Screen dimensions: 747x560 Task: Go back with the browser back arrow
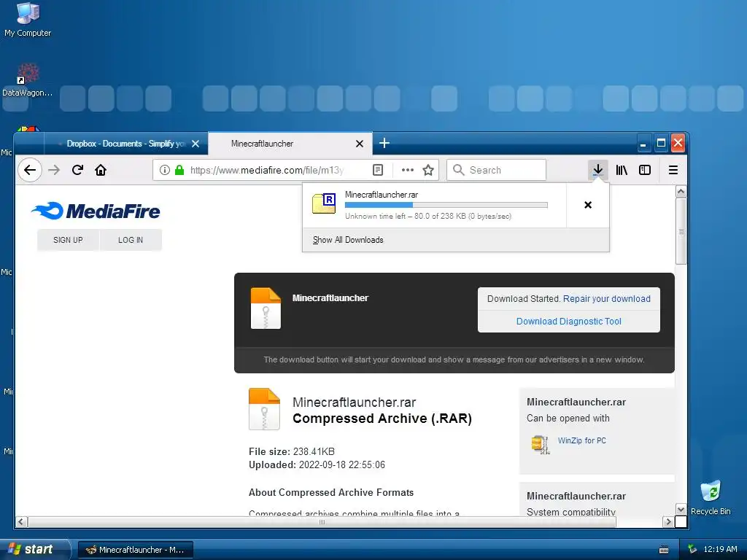[30, 170]
